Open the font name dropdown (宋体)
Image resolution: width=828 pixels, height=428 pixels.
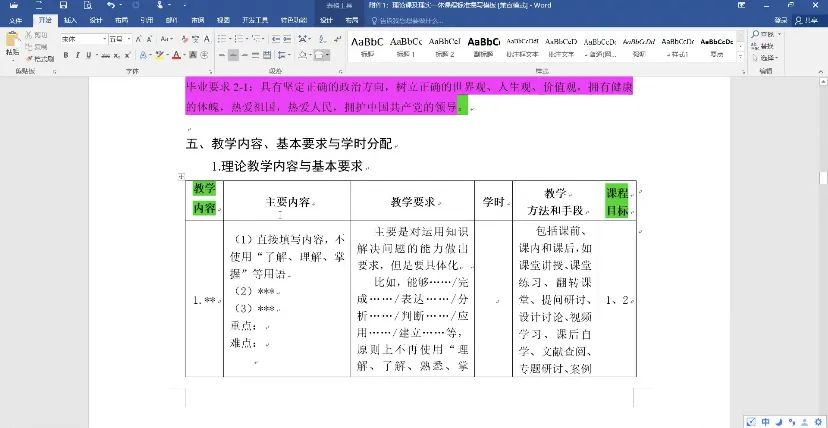tap(105, 39)
